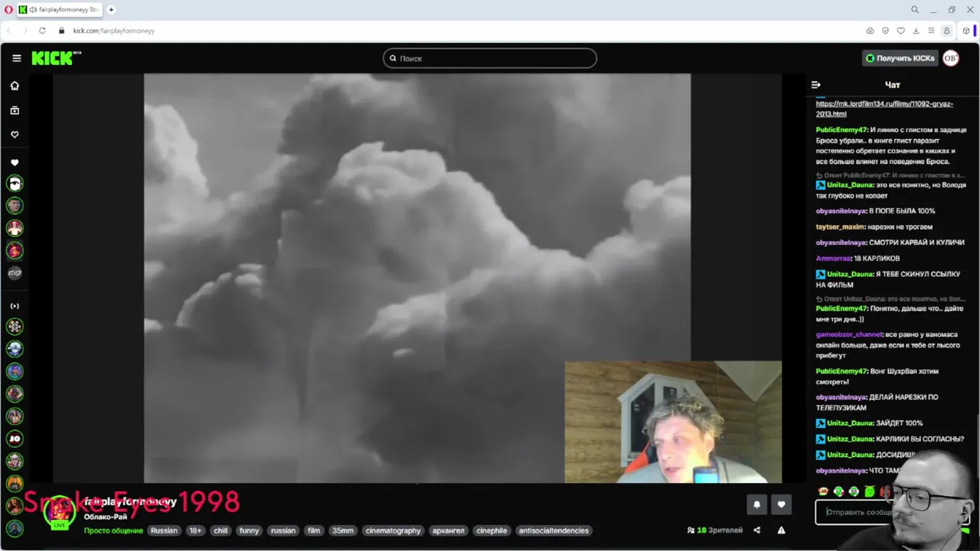Image resolution: width=980 pixels, height=551 pixels.
Task: Open the Following heart in the sidebar
Action: (15, 135)
